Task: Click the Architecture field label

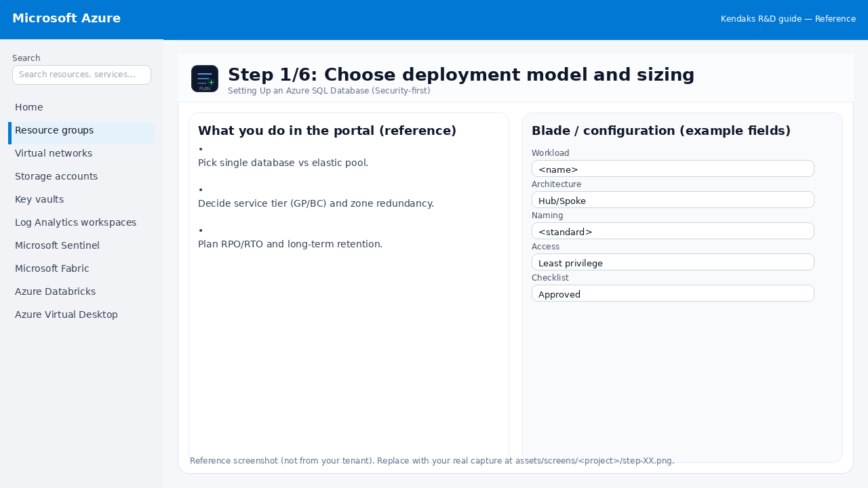Action: [556, 184]
